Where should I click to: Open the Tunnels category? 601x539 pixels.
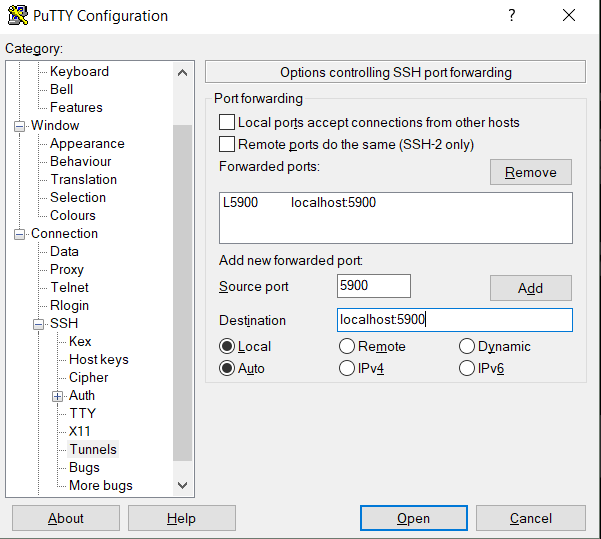pyautogui.click(x=93, y=449)
